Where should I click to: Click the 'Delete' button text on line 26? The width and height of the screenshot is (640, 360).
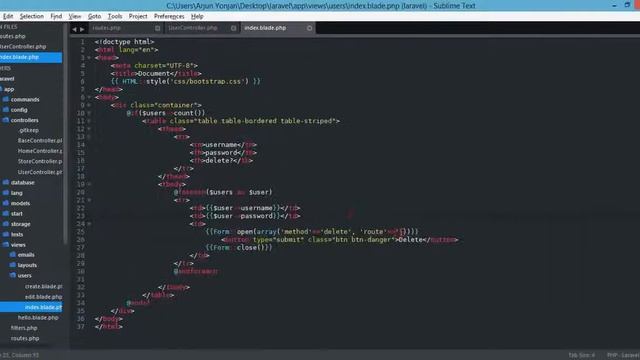click(x=410, y=240)
